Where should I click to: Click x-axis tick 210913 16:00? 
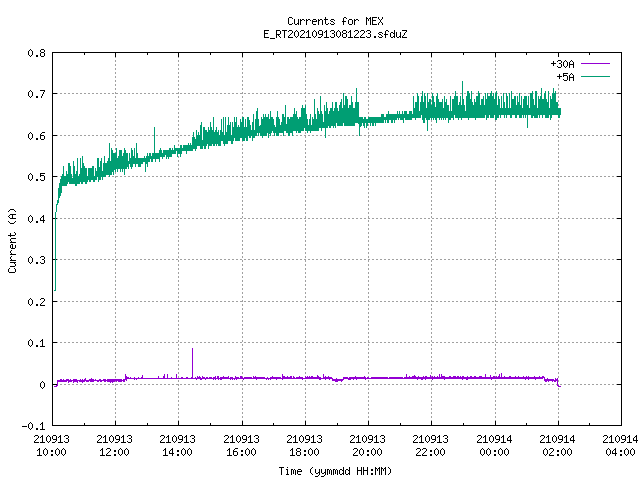click(x=241, y=446)
